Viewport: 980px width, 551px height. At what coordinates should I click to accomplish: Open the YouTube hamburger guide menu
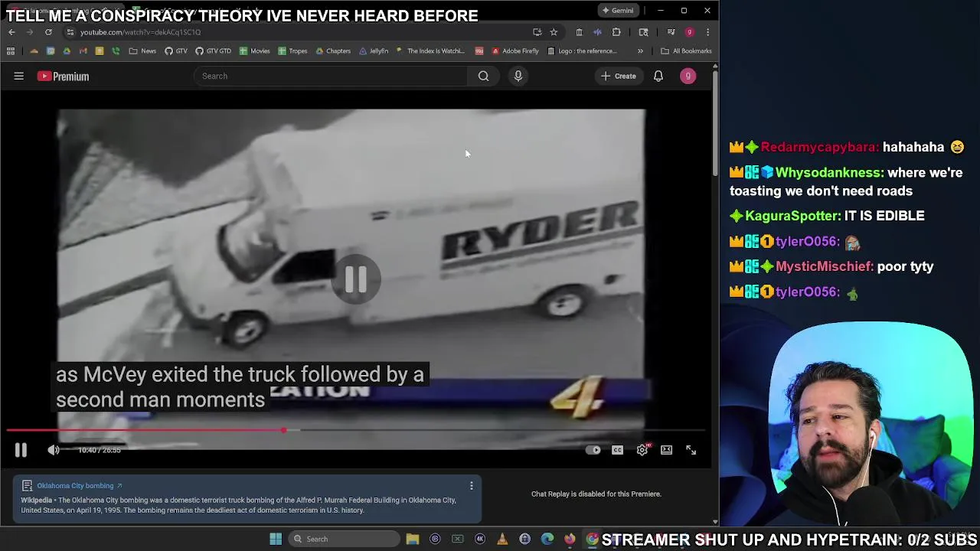point(18,76)
